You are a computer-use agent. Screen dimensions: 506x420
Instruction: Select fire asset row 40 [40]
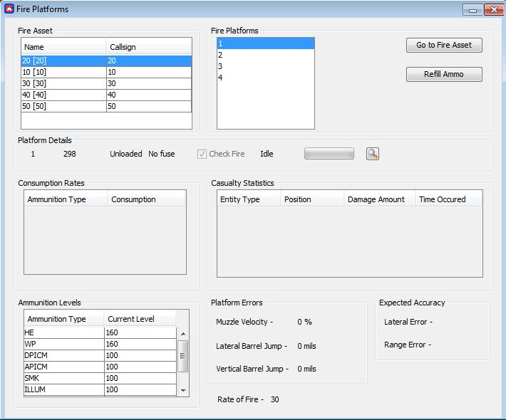106,95
